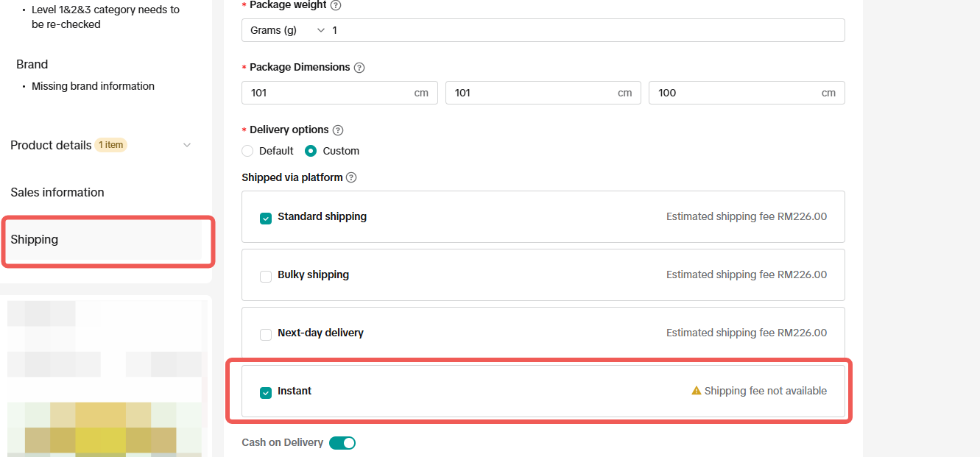Image resolution: width=980 pixels, height=457 pixels.
Task: Click the first dimension field showing 101
Action: [x=339, y=93]
